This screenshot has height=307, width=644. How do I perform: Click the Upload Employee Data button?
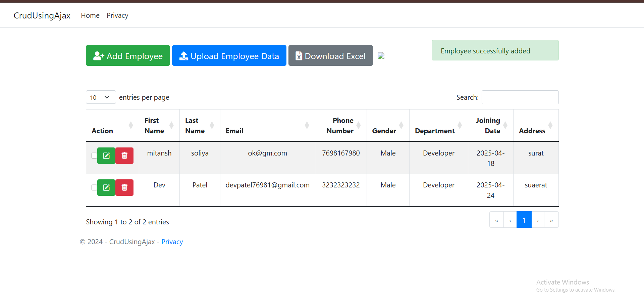(229, 56)
